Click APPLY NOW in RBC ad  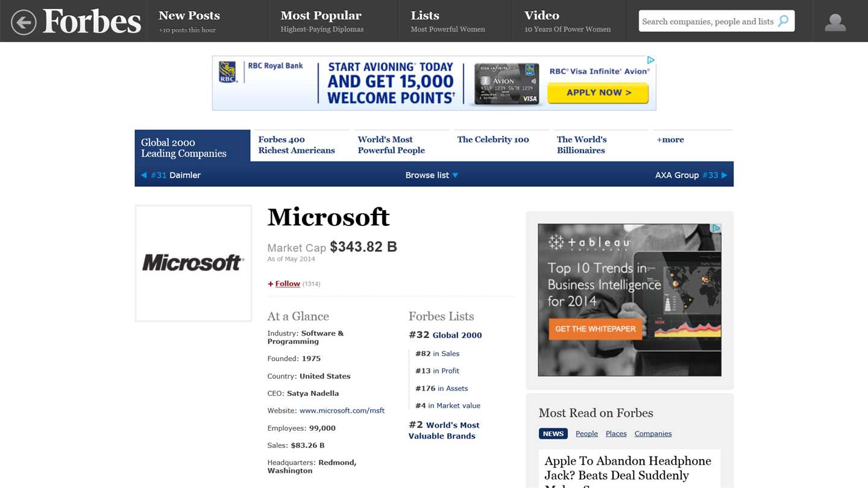click(598, 93)
